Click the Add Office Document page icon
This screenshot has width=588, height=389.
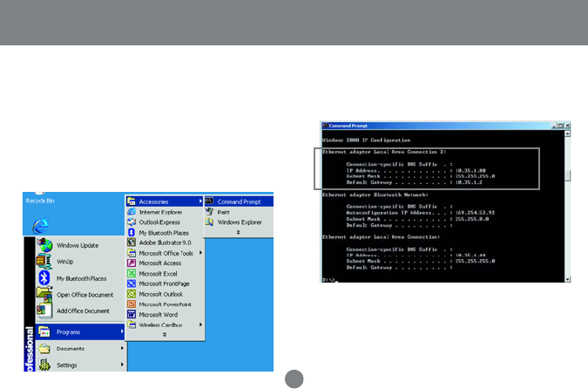tap(44, 311)
